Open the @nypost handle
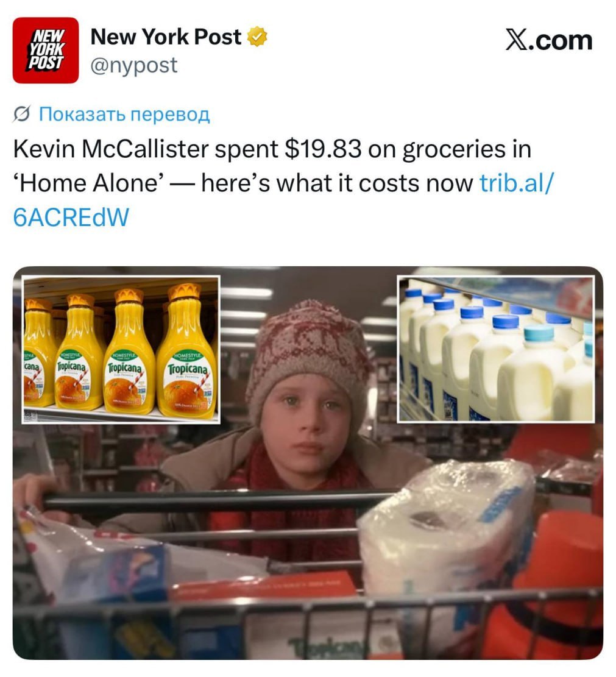616x677 pixels. tap(134, 66)
